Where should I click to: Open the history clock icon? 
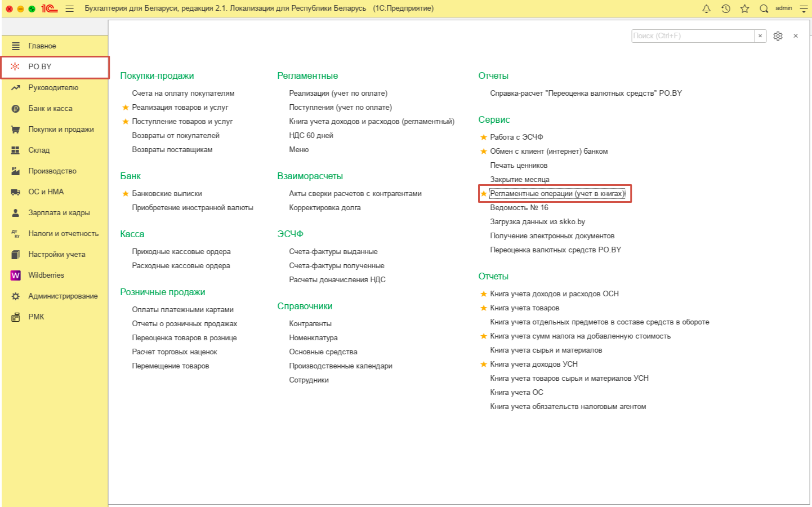click(x=726, y=8)
